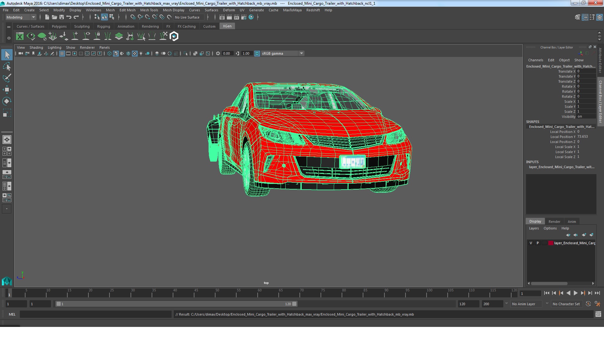This screenshot has width=604, height=364.
Task: Choose the Move tool in toolbox
Action: coord(7,90)
